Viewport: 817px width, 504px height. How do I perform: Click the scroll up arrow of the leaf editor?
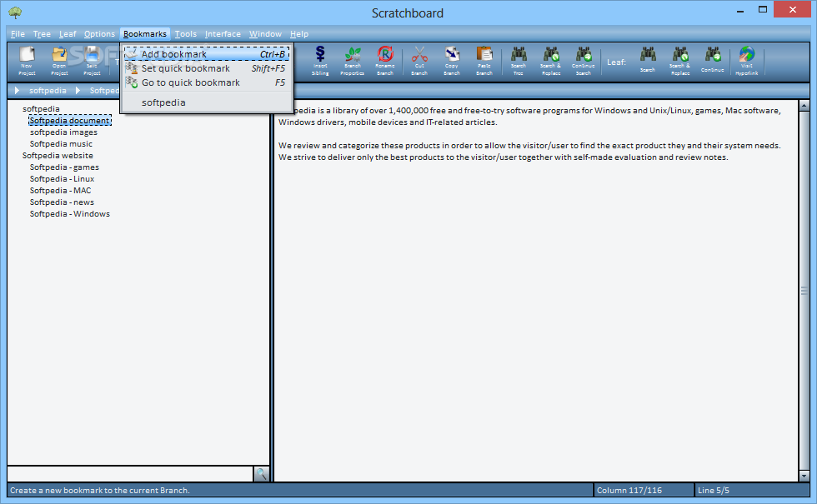(x=804, y=106)
